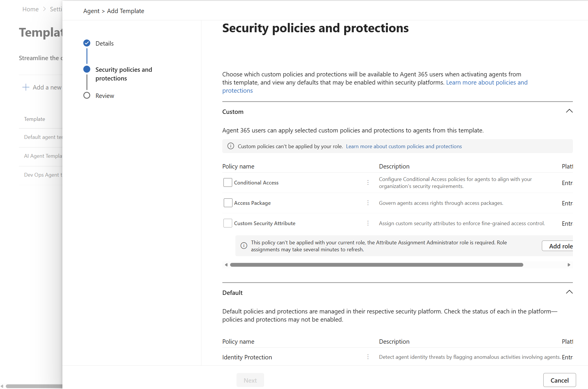
Task: Click the Next button
Action: coord(250,380)
